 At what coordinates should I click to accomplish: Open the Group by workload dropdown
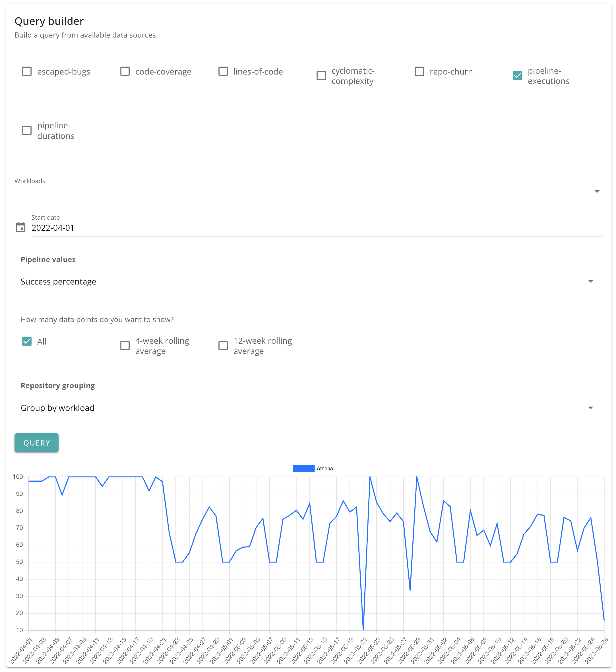point(309,408)
